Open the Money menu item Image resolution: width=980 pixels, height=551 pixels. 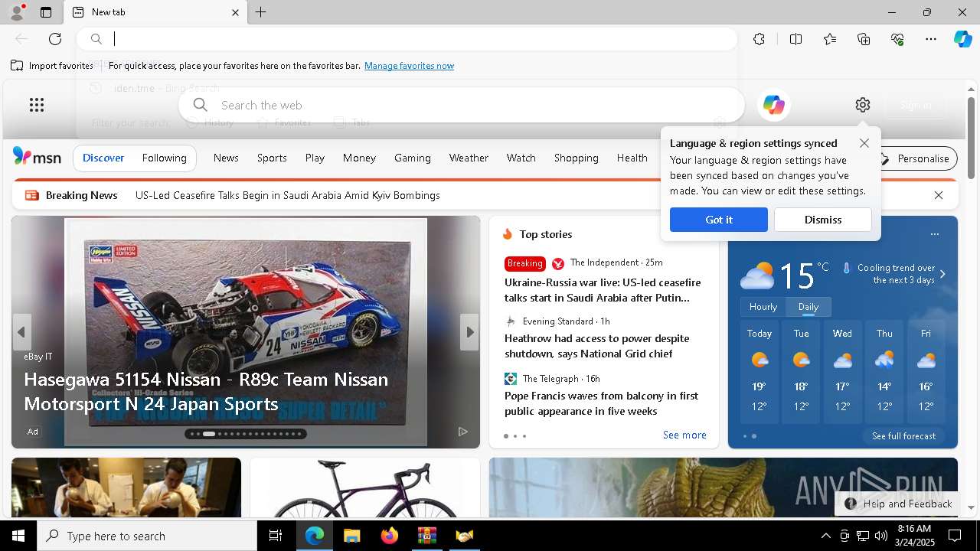pos(359,158)
